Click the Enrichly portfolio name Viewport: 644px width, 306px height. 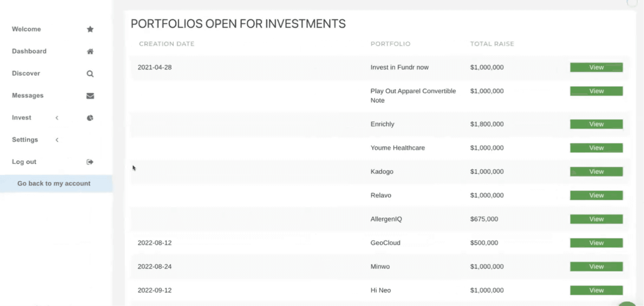[382, 124]
